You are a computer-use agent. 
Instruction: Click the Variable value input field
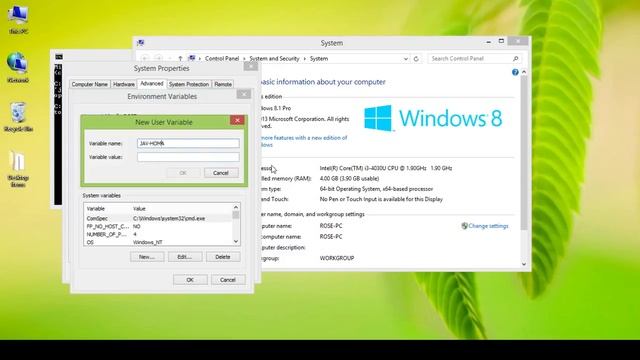[x=188, y=157]
